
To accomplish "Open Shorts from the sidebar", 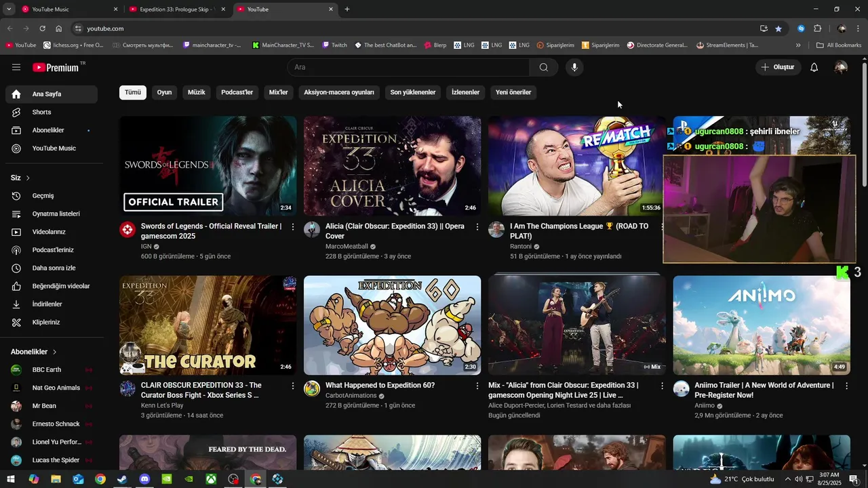I will point(52,112).
